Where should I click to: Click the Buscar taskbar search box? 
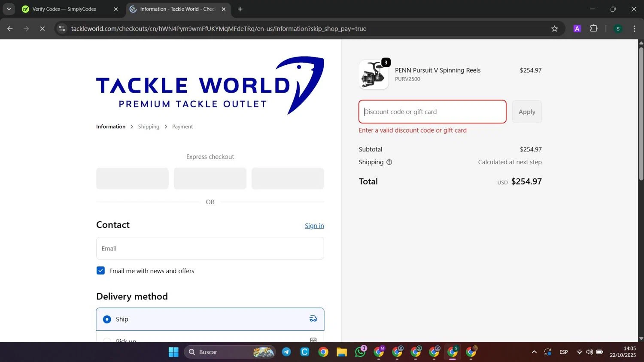pos(230,352)
